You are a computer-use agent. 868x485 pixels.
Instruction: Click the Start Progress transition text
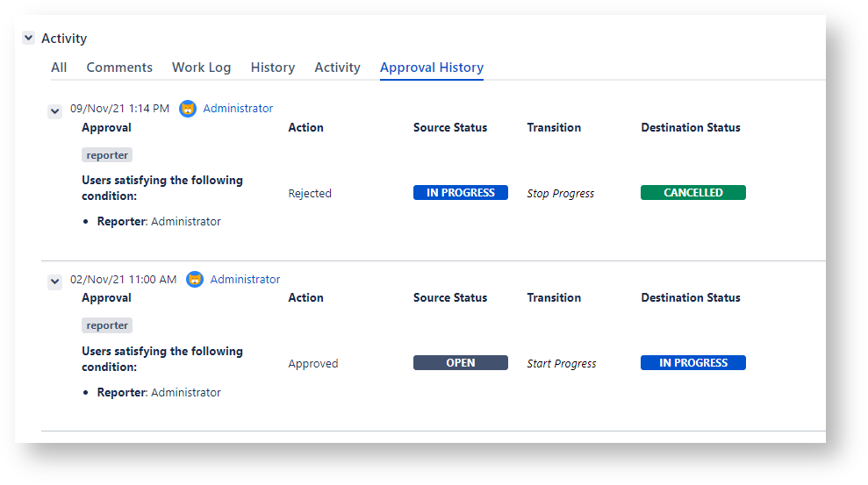[561, 364]
